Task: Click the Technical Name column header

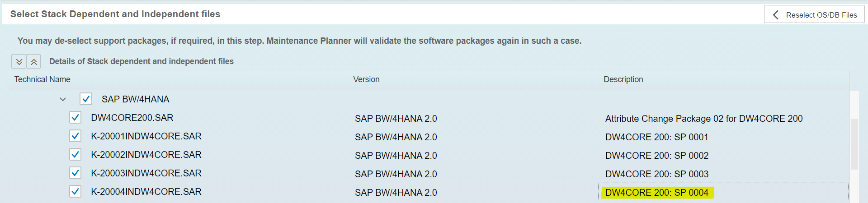Action: [42, 79]
